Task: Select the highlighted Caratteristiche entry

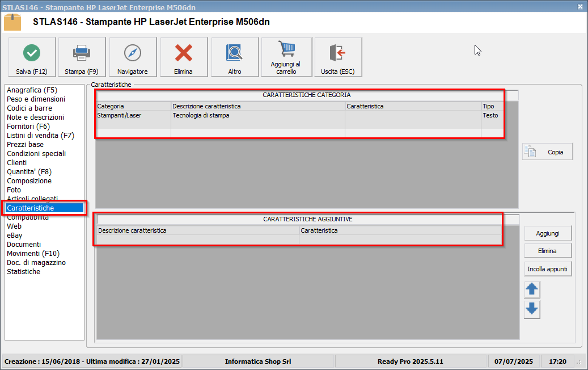Action: click(45, 208)
